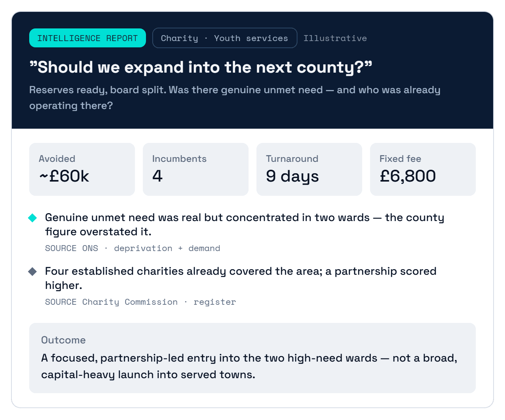Click the grey diamond bullet icon

pos(32,272)
